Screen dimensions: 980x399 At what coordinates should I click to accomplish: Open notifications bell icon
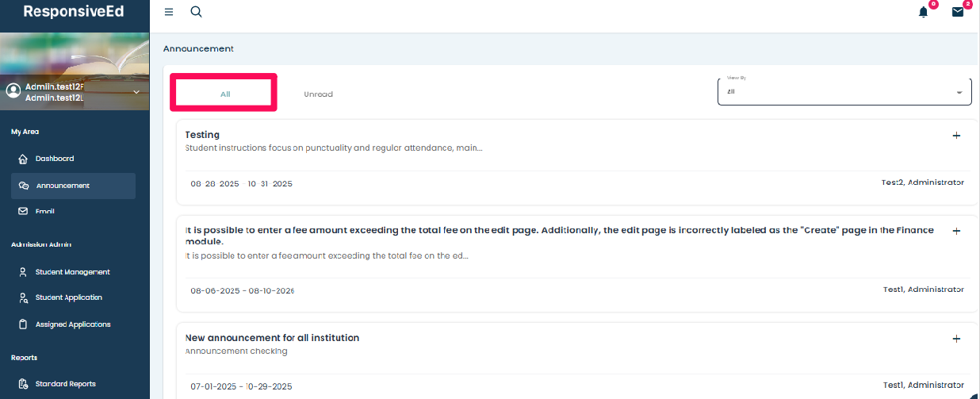pyautogui.click(x=923, y=12)
